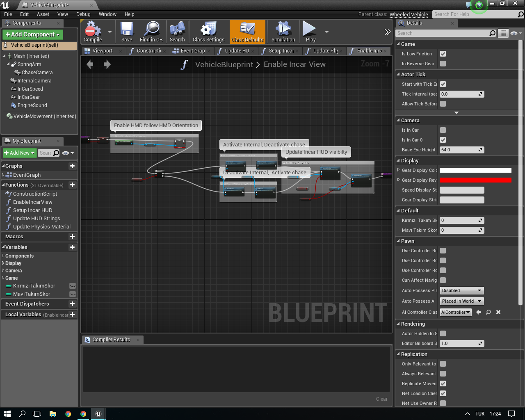The width and height of the screenshot is (525, 420).
Task: Open Windows notification center
Action: point(511,413)
